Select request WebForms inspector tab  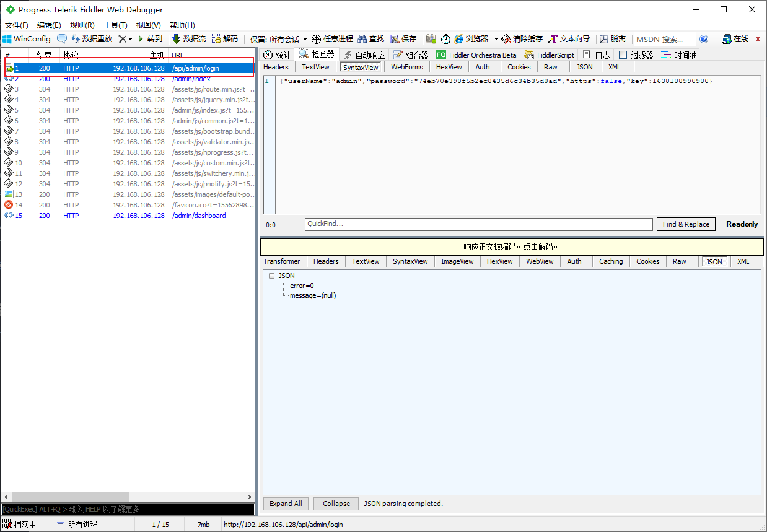[407, 67]
